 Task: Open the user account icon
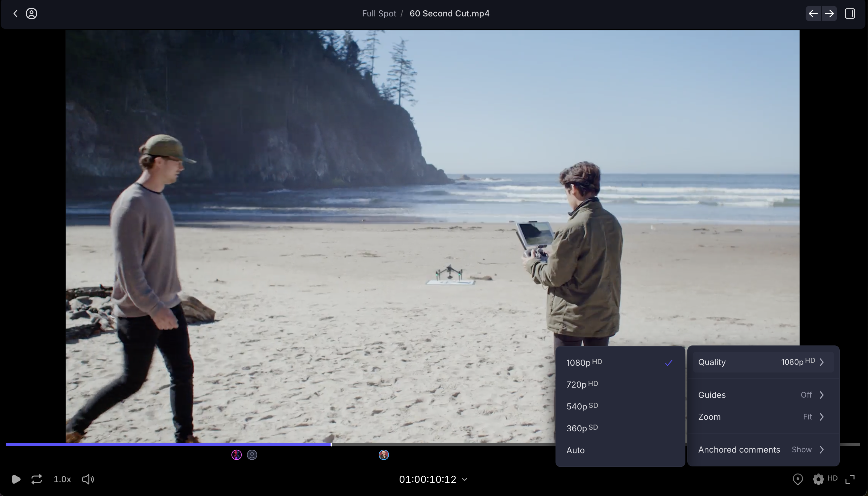(31, 14)
